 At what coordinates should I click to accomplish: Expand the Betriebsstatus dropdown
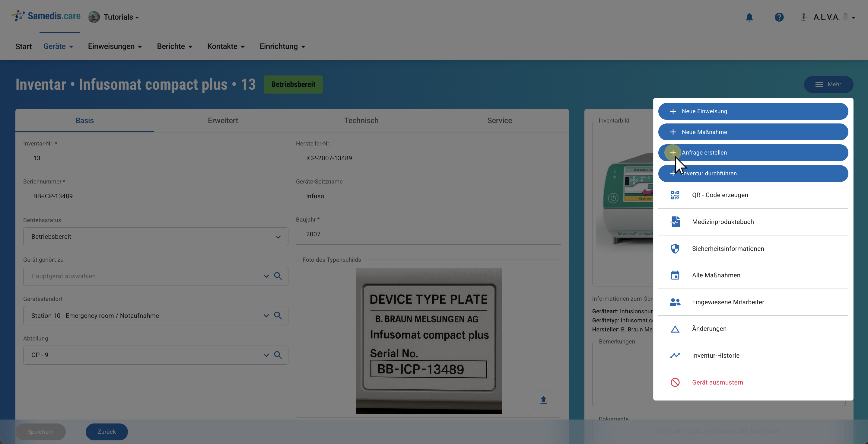(x=278, y=237)
